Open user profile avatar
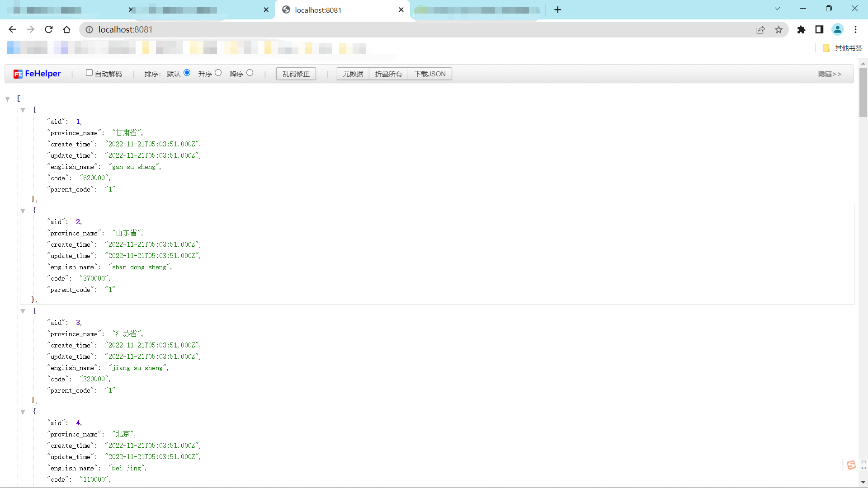Screen dimensions: 868x488 [837, 29]
